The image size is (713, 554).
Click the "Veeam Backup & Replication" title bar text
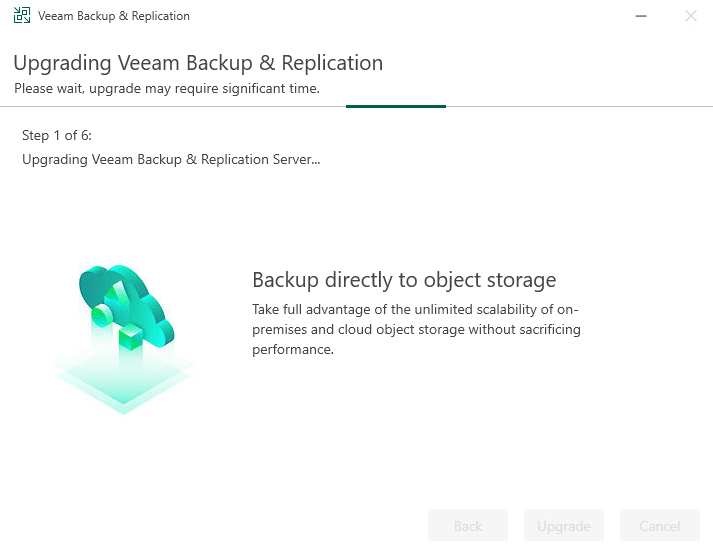pos(114,16)
